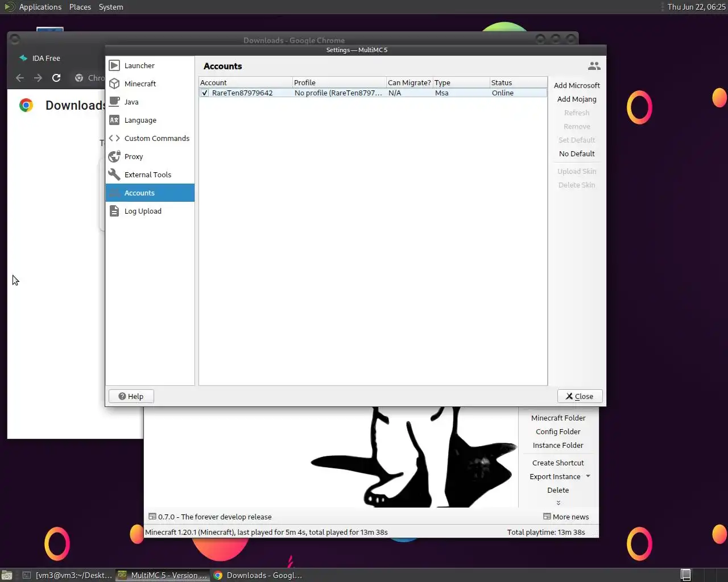
Task: Click the Chrome reload icon
Action: [x=56, y=78]
